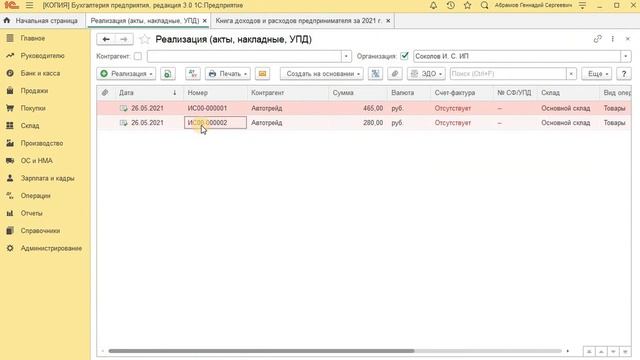
Task: Select number cell ИС00-000001
Action: (x=215, y=108)
